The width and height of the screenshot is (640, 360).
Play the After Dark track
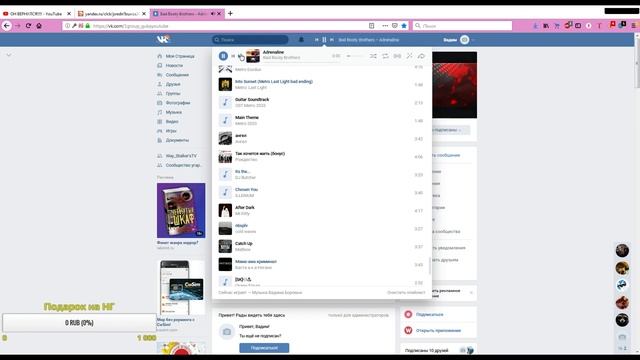coord(322,211)
